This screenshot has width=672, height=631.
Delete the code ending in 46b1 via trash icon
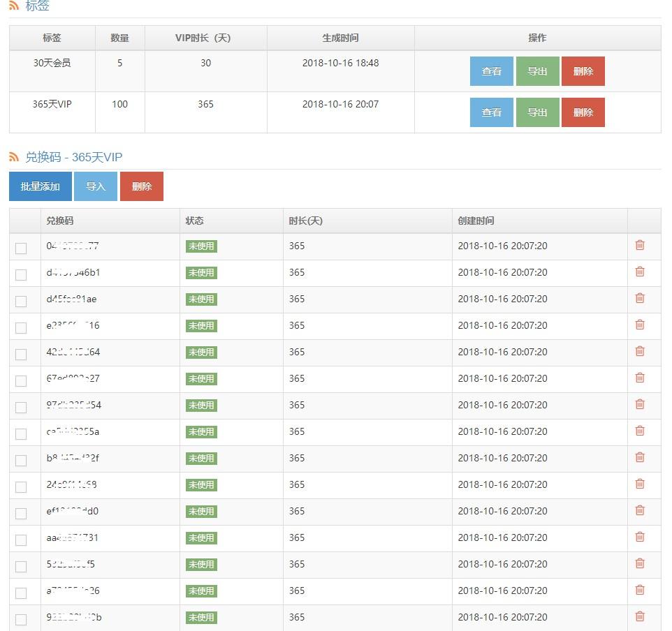click(639, 272)
